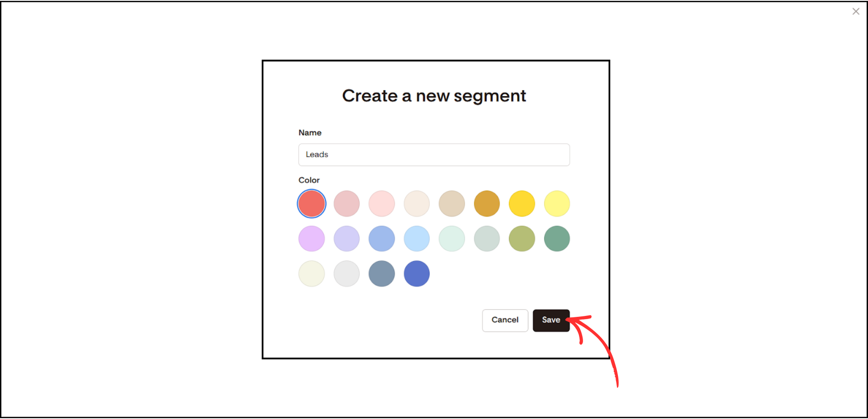This screenshot has width=868, height=419.
Task: Pick the sage green color swatch
Action: click(x=486, y=238)
